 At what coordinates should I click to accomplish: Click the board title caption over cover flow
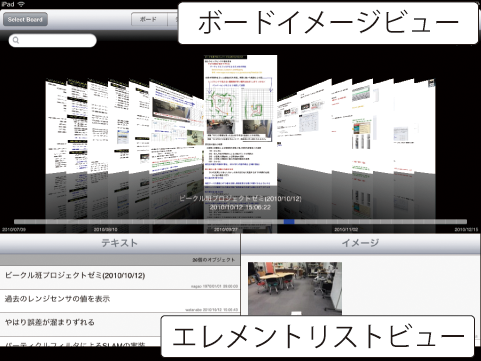click(240, 199)
